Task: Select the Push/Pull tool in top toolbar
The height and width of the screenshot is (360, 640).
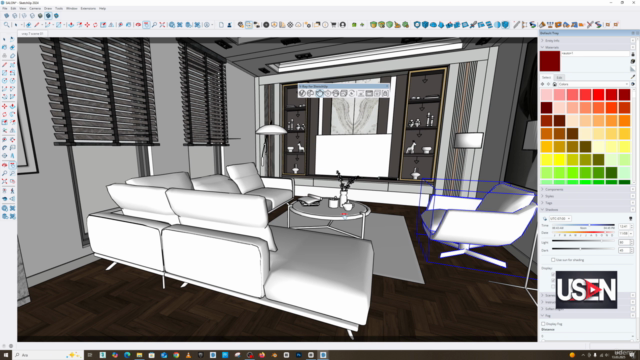Action: (71, 25)
